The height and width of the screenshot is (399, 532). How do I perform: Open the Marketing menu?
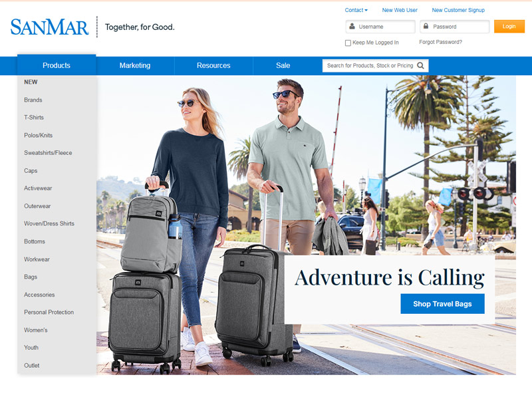click(135, 65)
